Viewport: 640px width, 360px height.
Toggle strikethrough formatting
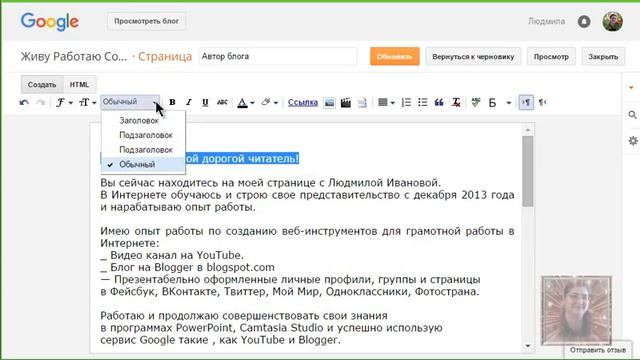pyautogui.click(x=222, y=102)
